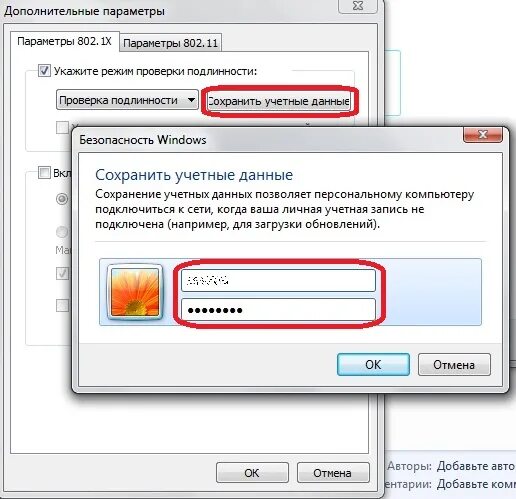Image resolution: width=516 pixels, height=499 pixels.
Task: Click Отмена in the Дополнительные параметры window
Action: coord(333,473)
